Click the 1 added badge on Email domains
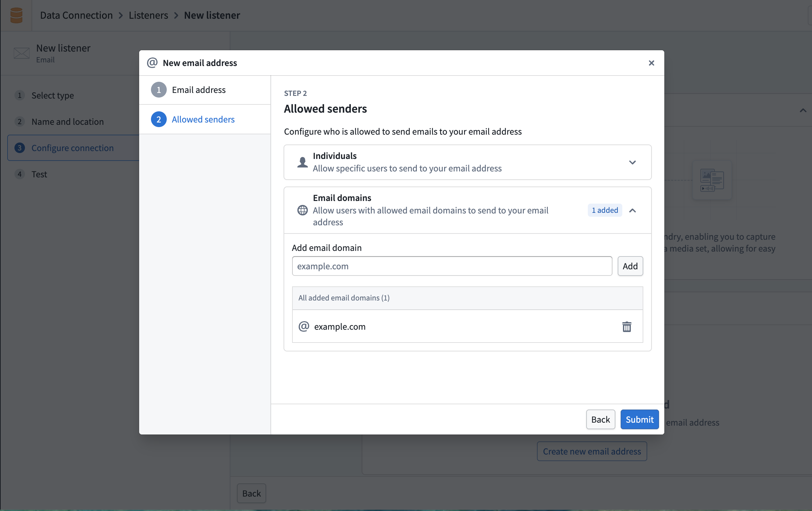 point(604,210)
